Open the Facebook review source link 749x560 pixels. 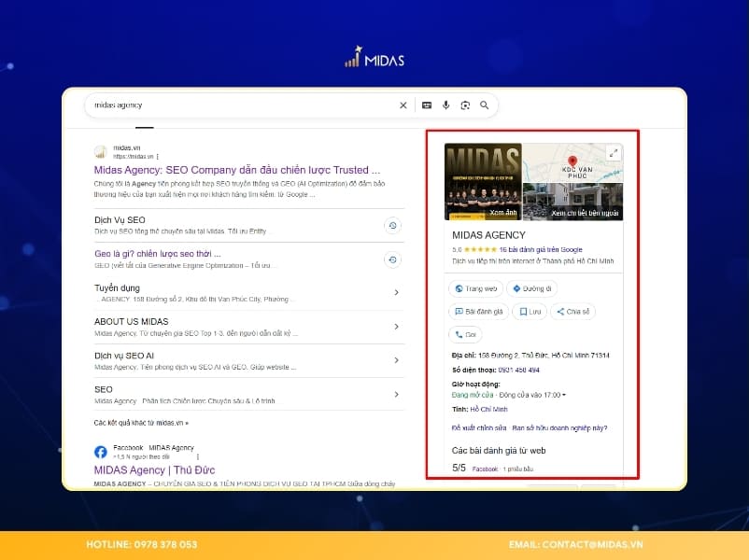coord(485,469)
